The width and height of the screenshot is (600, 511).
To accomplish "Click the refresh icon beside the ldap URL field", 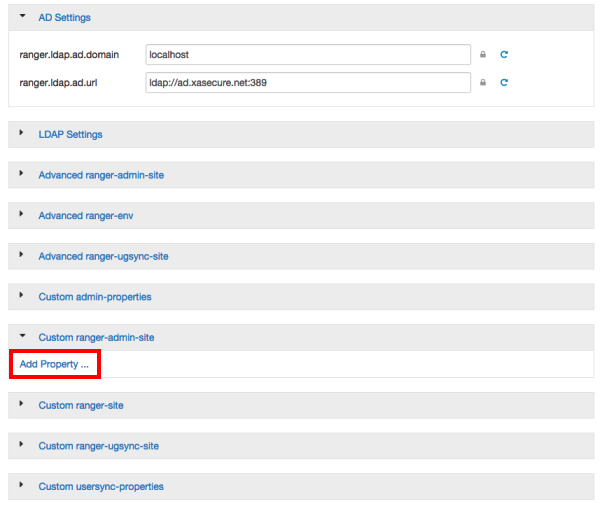I will tap(504, 83).
